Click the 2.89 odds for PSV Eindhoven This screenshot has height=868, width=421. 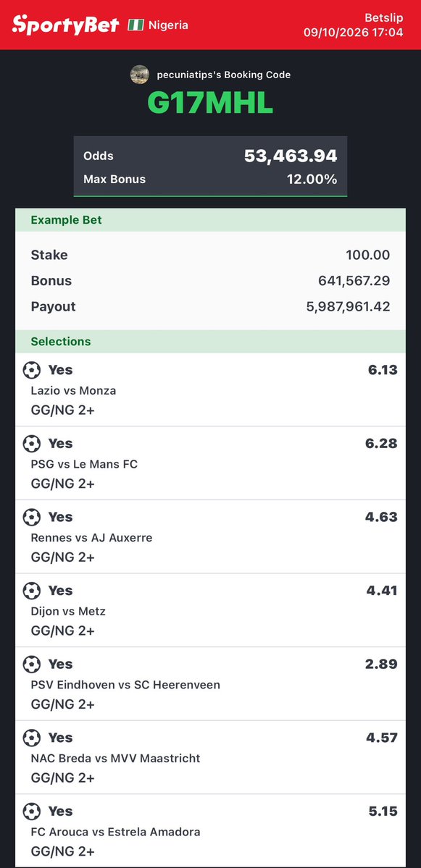[381, 664]
